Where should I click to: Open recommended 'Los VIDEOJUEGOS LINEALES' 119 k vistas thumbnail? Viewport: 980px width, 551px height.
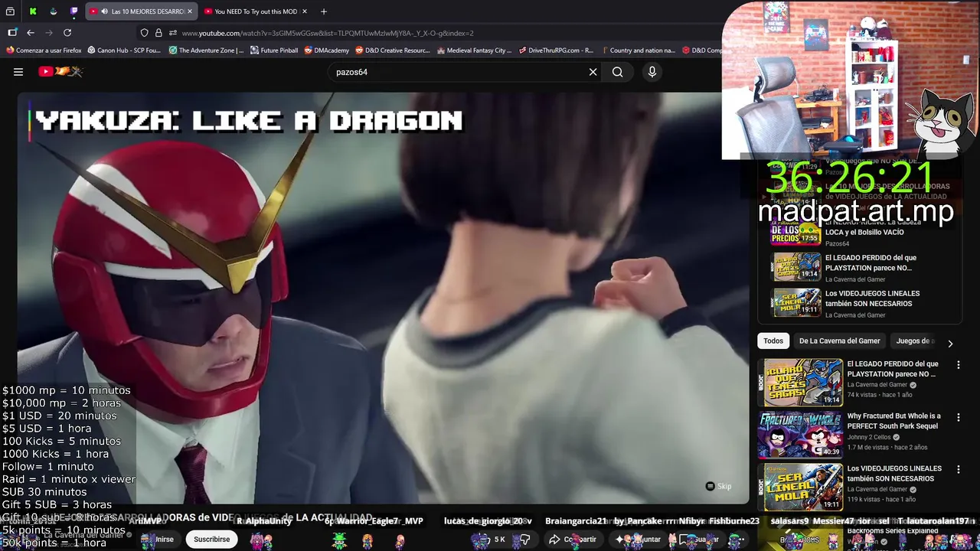[x=800, y=486]
